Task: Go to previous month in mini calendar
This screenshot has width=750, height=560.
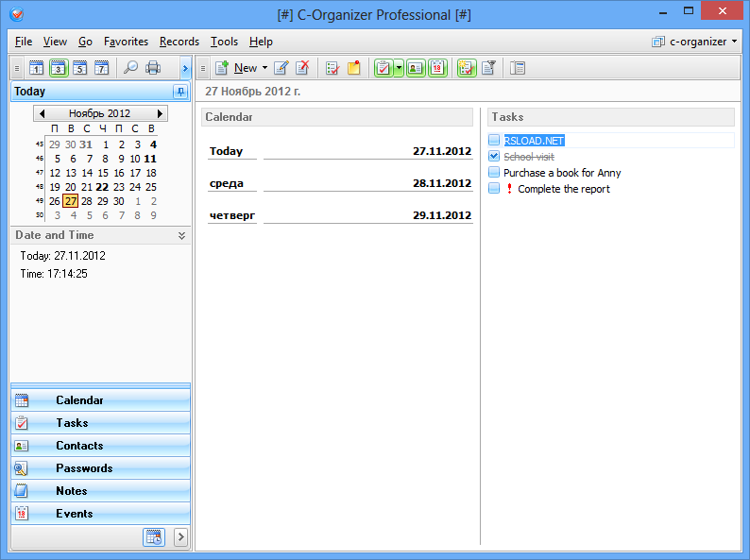Action: [43, 113]
